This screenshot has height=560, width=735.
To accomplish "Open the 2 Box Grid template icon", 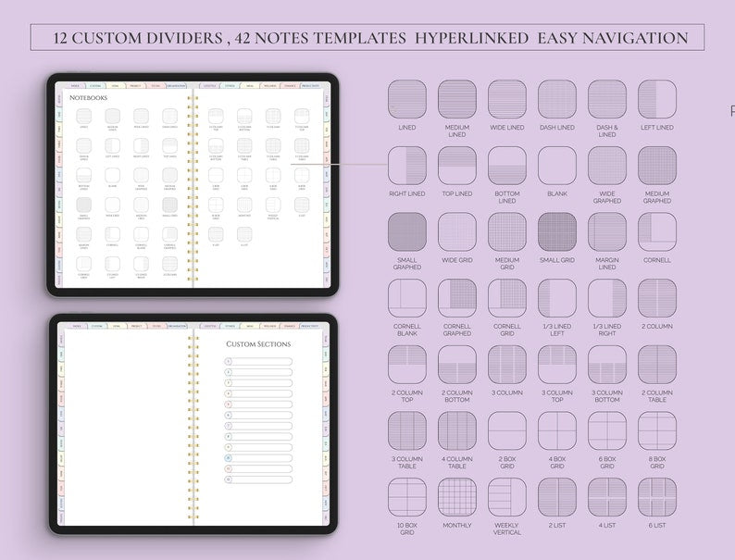I will click(x=507, y=430).
